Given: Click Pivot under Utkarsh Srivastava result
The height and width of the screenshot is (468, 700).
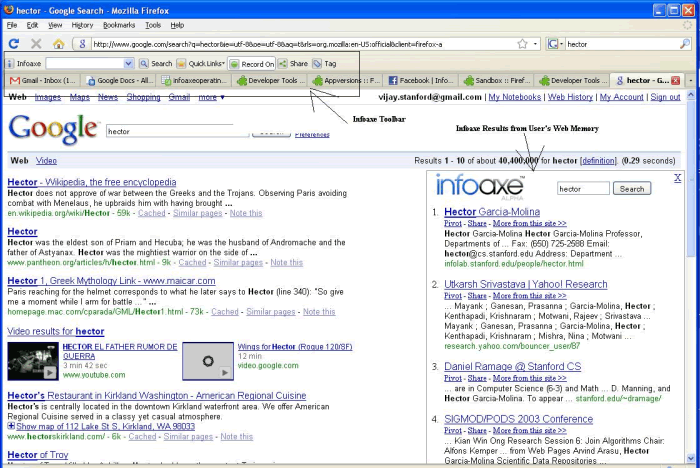Looking at the screenshot, I should click(x=453, y=296).
